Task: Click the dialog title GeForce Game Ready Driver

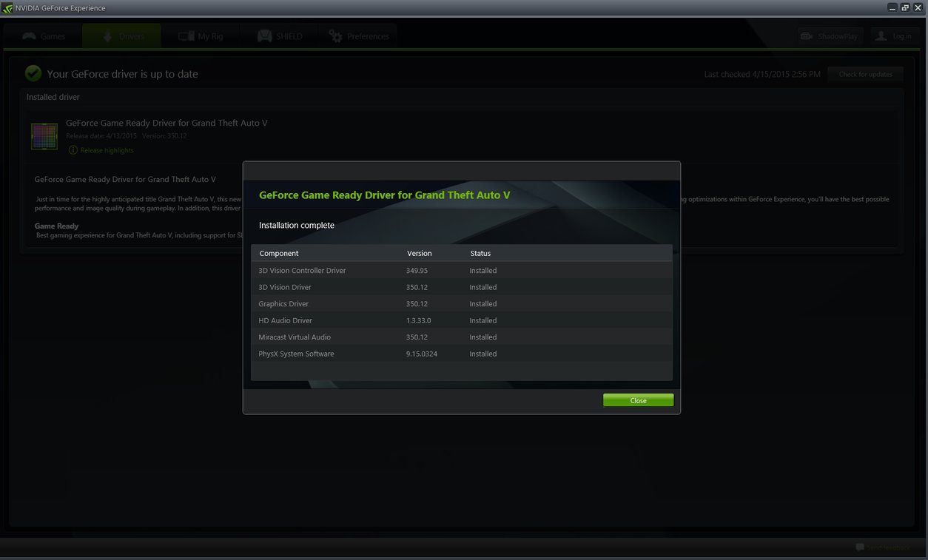Action: click(385, 195)
